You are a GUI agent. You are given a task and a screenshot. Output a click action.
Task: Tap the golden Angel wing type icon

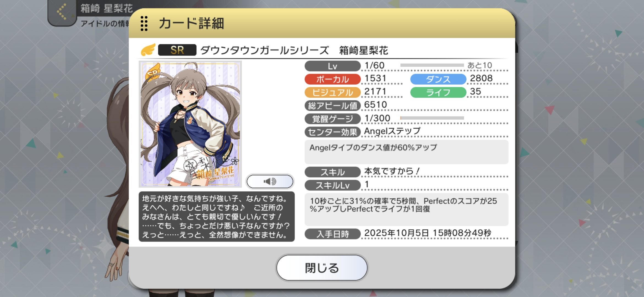click(148, 50)
